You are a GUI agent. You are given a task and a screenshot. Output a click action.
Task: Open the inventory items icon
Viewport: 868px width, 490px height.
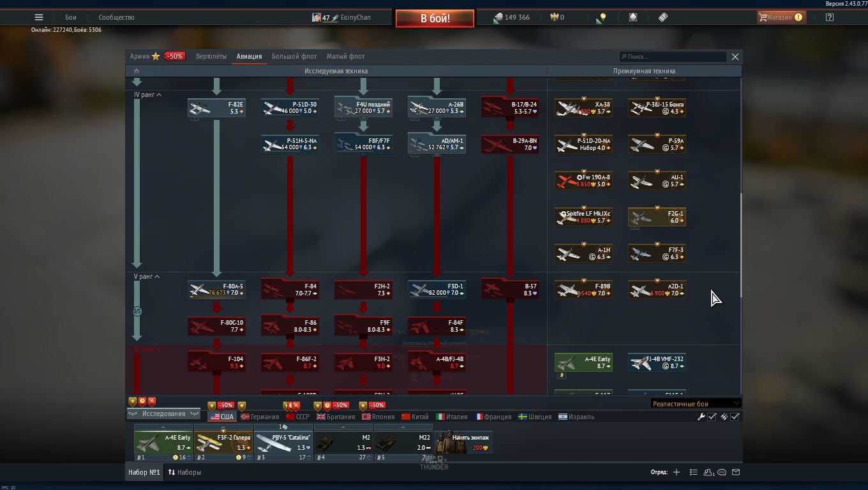pyautogui.click(x=633, y=18)
